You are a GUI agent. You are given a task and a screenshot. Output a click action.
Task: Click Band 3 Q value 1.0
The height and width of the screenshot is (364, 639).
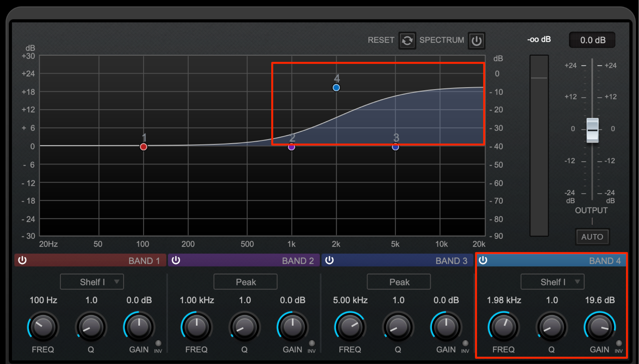(x=398, y=300)
